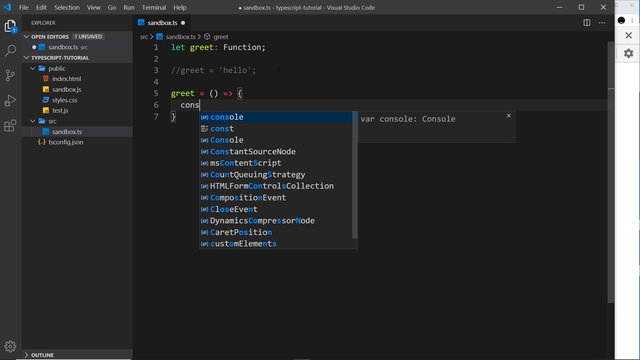This screenshot has width=640, height=360.
Task: Open the View menu
Action: coord(93,7)
